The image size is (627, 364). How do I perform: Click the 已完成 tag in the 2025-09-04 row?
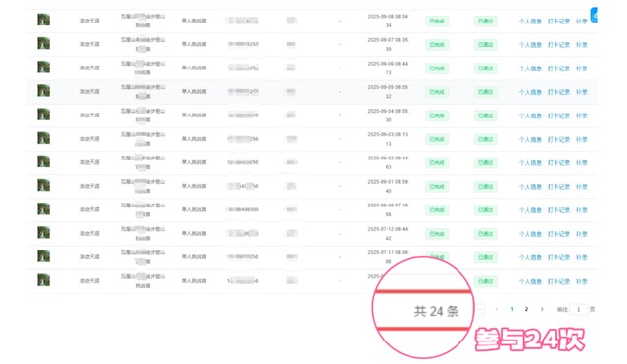pos(437,115)
